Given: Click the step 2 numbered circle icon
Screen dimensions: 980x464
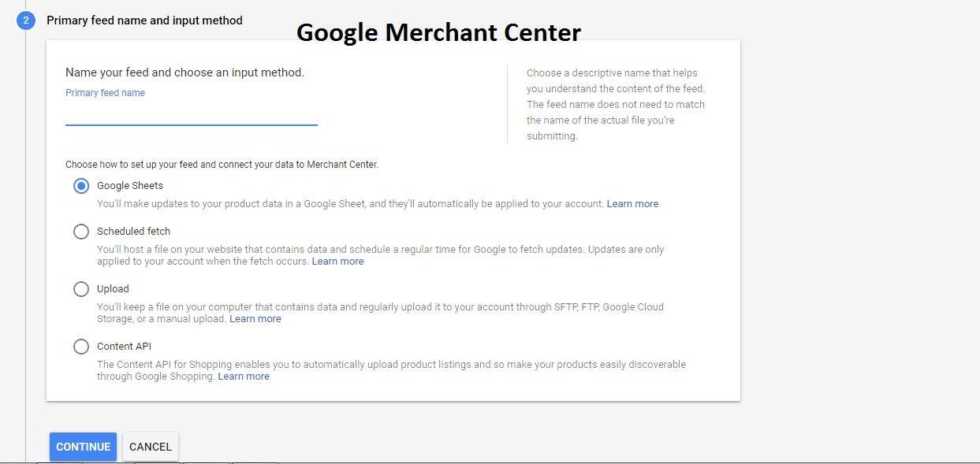Looking at the screenshot, I should click(x=25, y=20).
